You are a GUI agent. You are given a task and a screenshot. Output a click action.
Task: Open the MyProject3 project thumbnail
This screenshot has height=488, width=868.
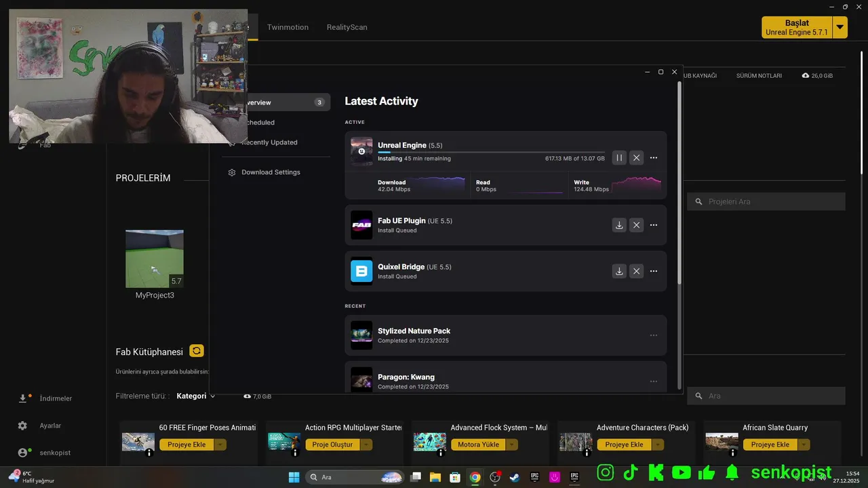(x=155, y=259)
